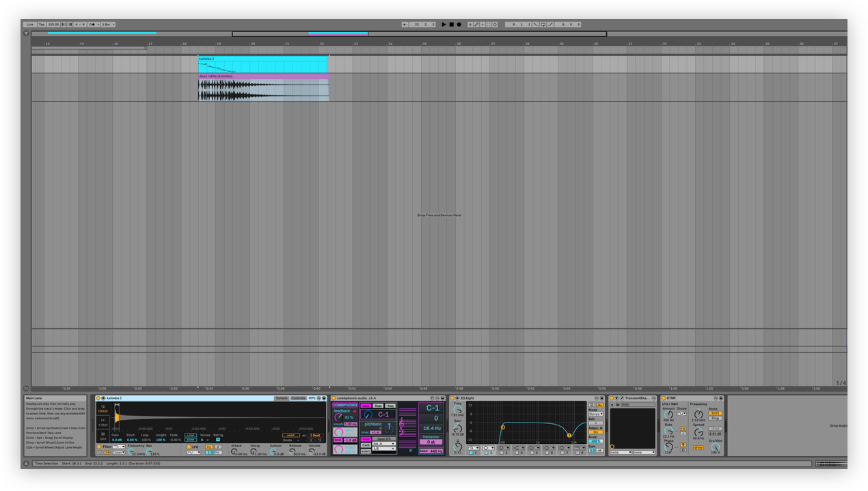Viewport: 868px width, 491px height.
Task: Toggle the Wide button in DTMF
Action: tap(699, 448)
